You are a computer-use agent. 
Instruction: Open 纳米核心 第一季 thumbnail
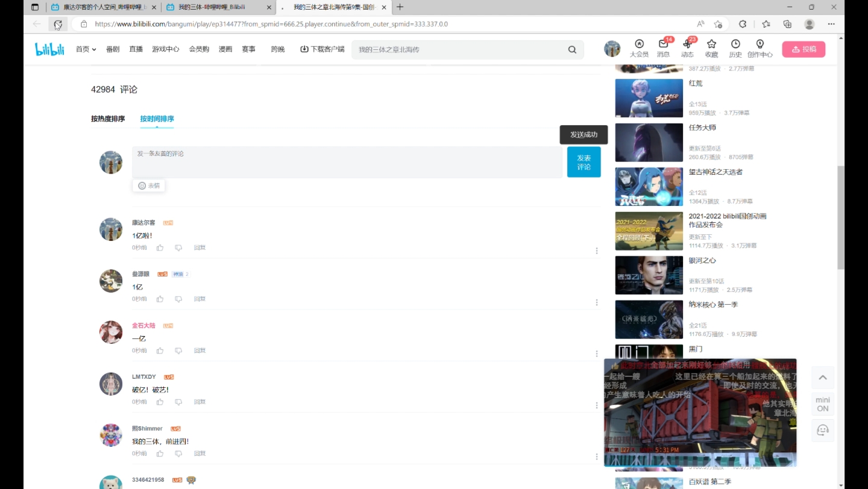(649, 320)
